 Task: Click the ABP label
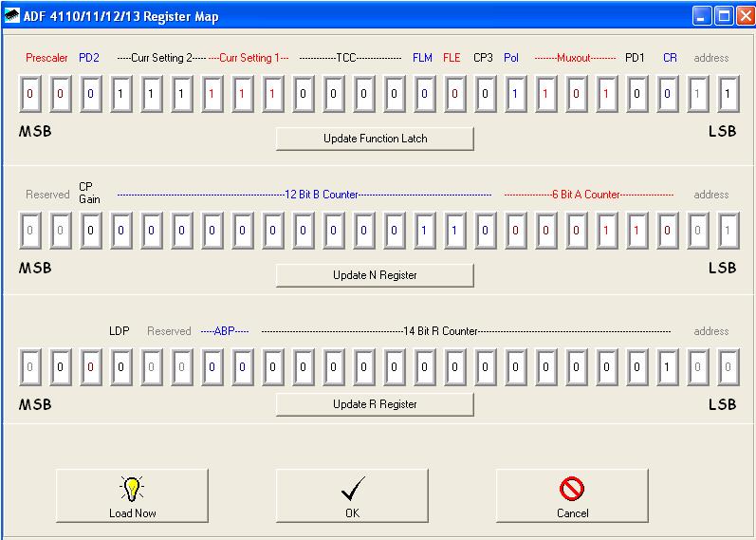[x=224, y=331]
